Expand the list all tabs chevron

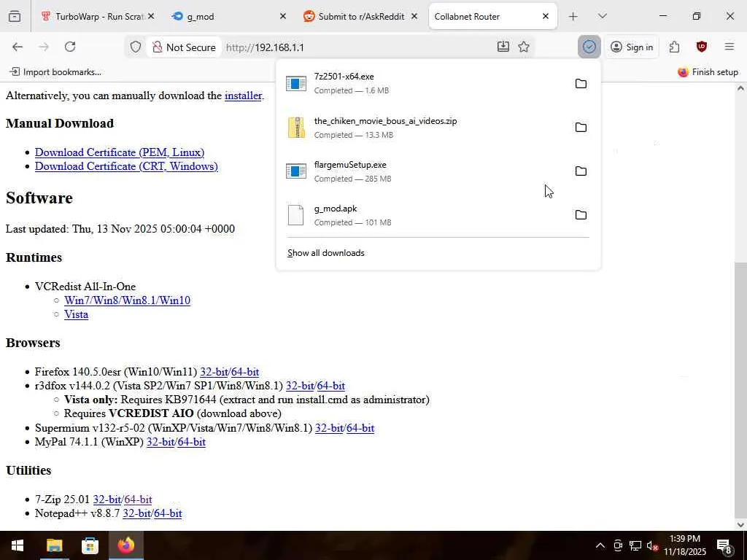pyautogui.click(x=602, y=16)
